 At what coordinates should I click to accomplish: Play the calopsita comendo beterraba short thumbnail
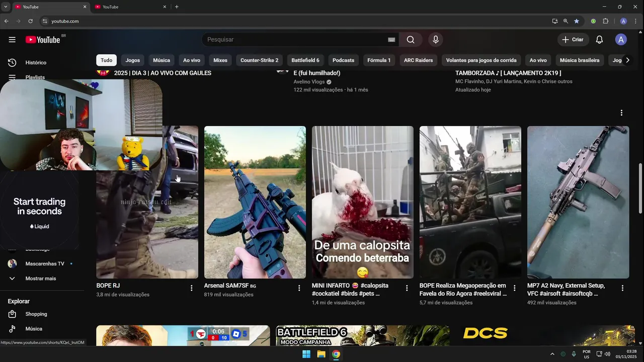pos(363,202)
